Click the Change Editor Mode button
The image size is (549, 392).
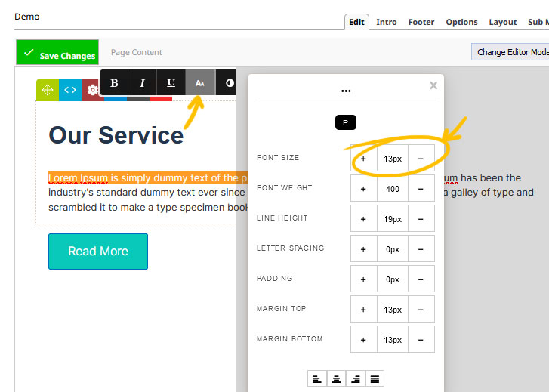[x=512, y=52]
